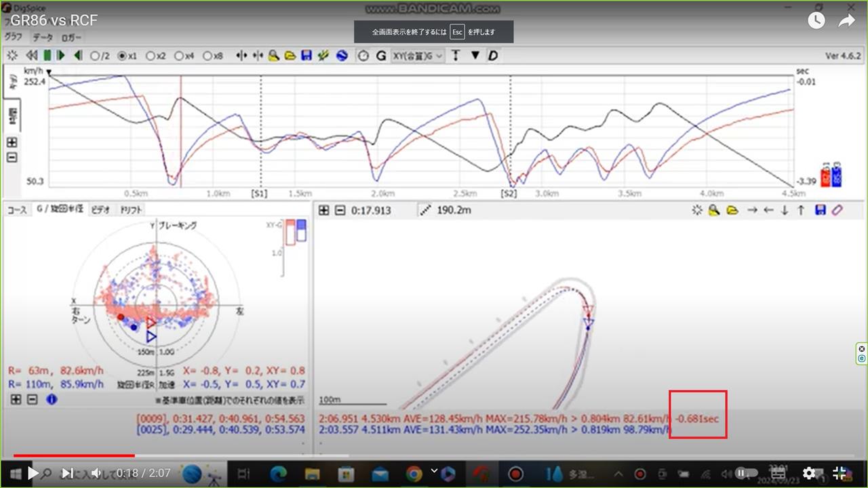Click the expand-horizontal arrows icon in graph toolbar
Viewport: 868px width, 488px height.
click(241, 56)
